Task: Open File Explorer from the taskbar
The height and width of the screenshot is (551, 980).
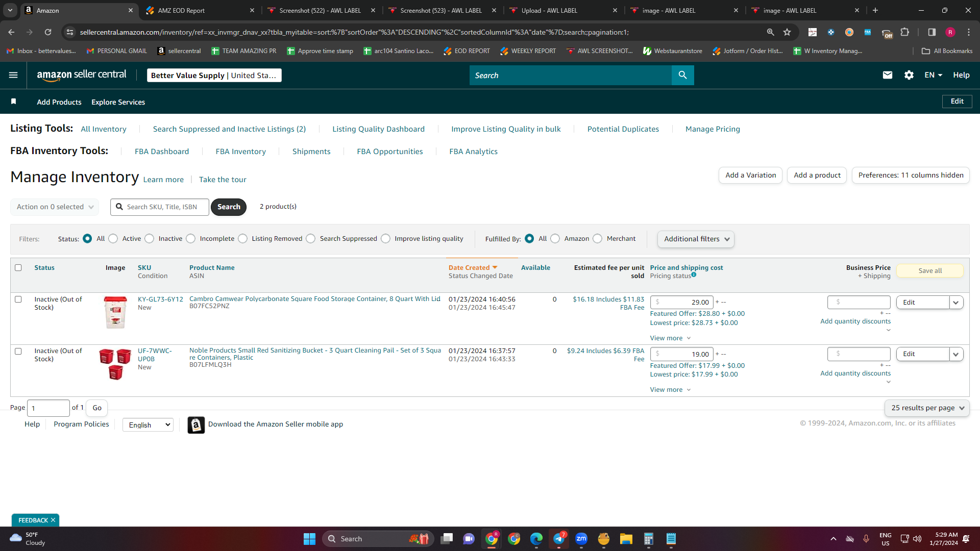Action: (626, 539)
